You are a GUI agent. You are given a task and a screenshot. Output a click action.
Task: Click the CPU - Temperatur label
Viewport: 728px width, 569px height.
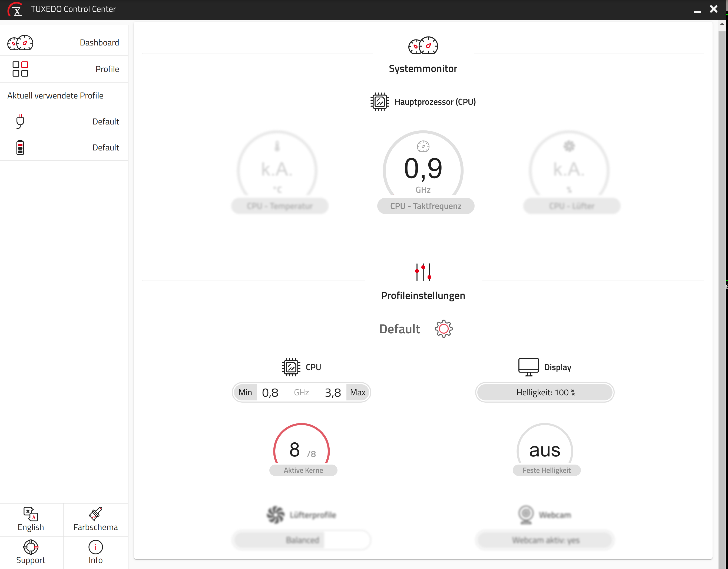pos(279,206)
